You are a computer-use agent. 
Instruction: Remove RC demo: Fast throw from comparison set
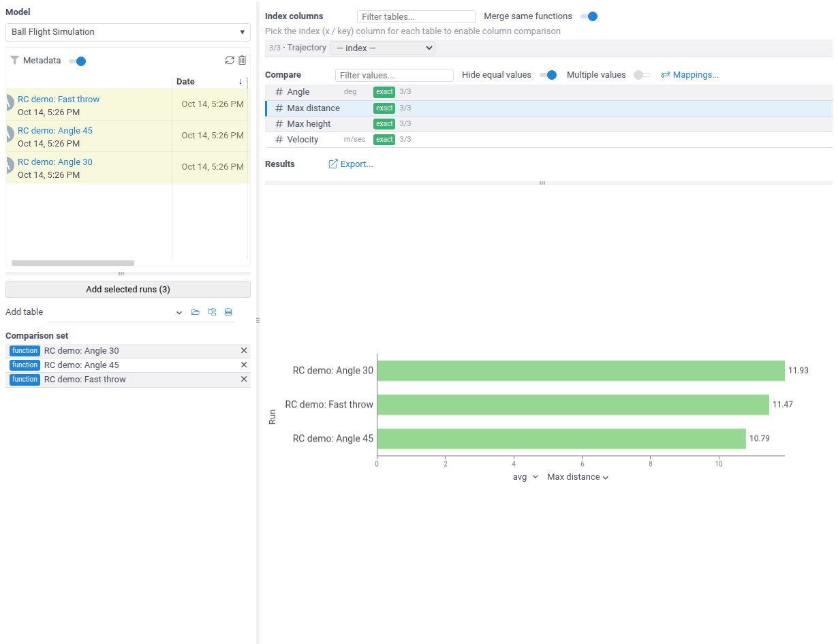click(x=244, y=379)
